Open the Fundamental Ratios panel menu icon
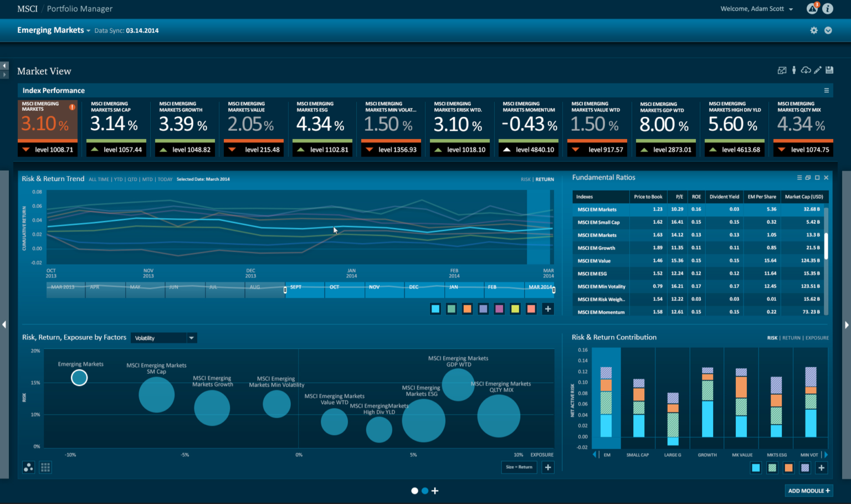This screenshot has width=851, height=504. pyautogui.click(x=799, y=178)
